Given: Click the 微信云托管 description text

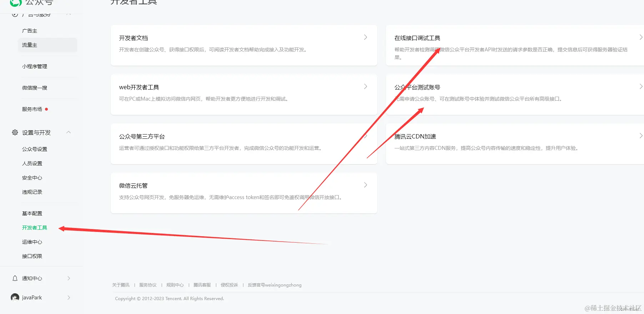Looking at the screenshot, I should click(x=231, y=197).
